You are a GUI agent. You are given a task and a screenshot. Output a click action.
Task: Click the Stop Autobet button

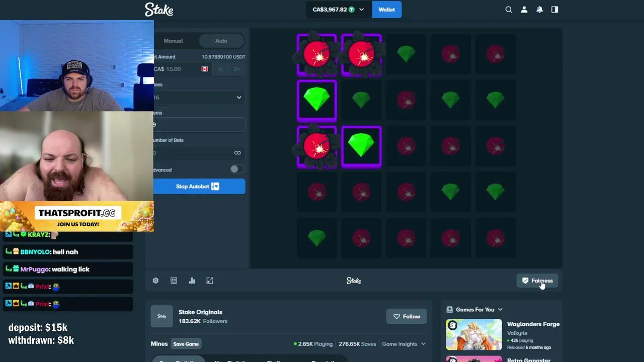coord(199,187)
